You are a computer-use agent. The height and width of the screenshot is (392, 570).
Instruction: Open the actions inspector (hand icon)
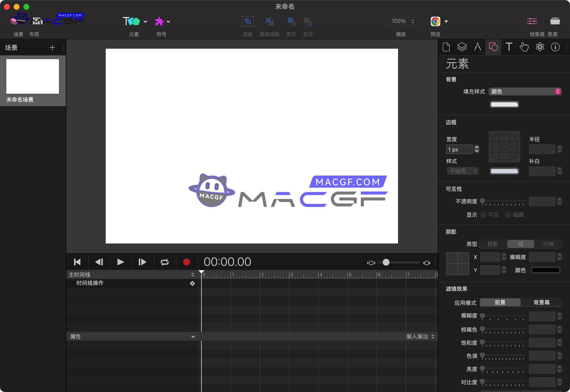coord(524,47)
